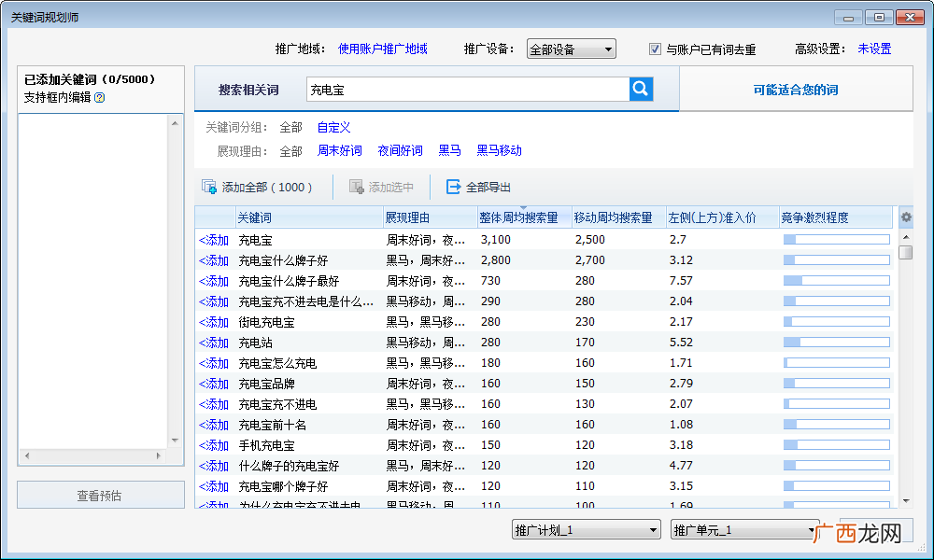
Task: Click the 周末好词 filter link
Action: [340, 150]
